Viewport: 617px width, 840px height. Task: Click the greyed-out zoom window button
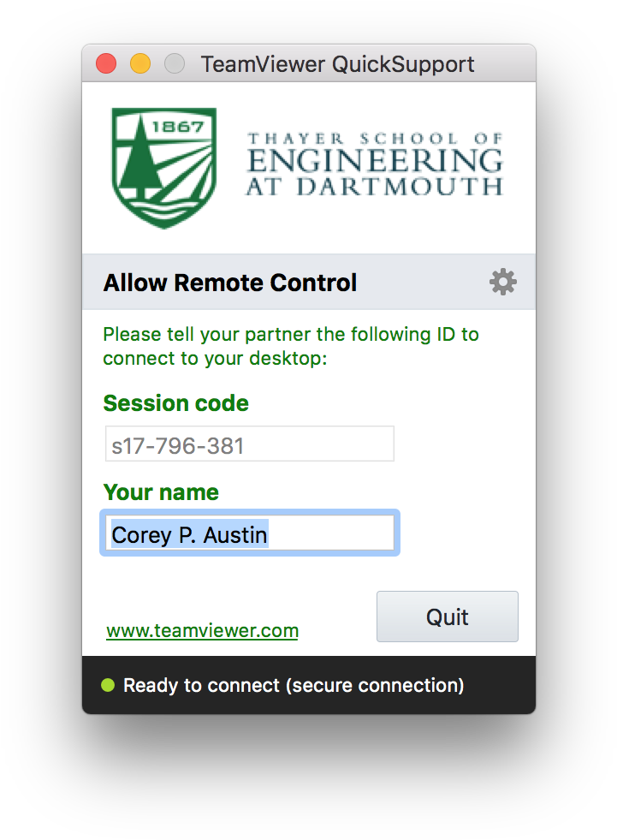175,63
